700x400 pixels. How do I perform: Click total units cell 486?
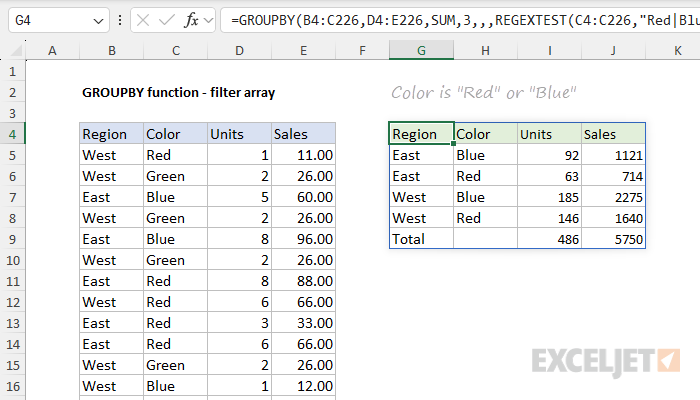pyautogui.click(x=550, y=239)
